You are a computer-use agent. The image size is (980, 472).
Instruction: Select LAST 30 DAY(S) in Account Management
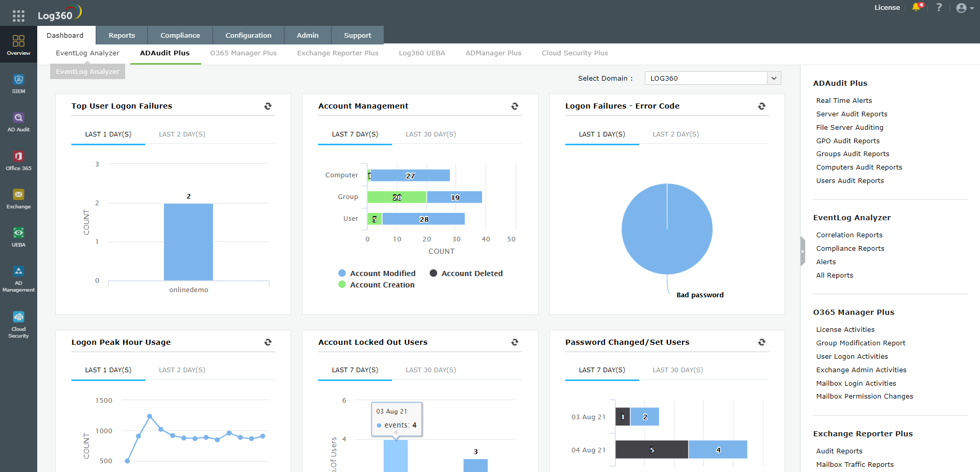[x=431, y=134]
